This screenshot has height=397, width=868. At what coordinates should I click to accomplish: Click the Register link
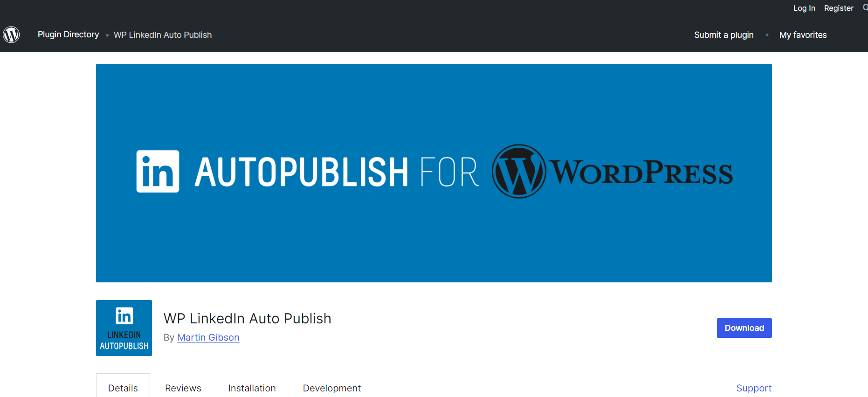point(839,8)
